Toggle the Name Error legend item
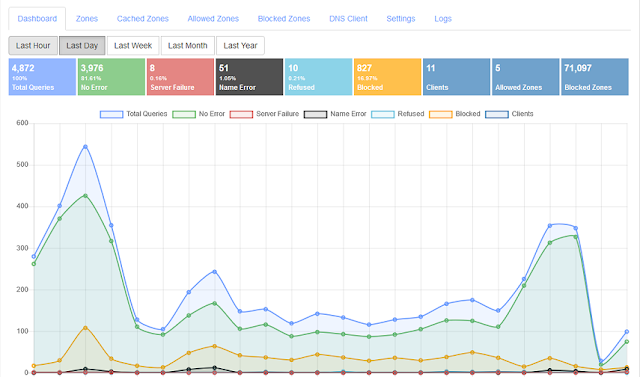Image resolution: width=640 pixels, height=377 pixels. [335, 114]
